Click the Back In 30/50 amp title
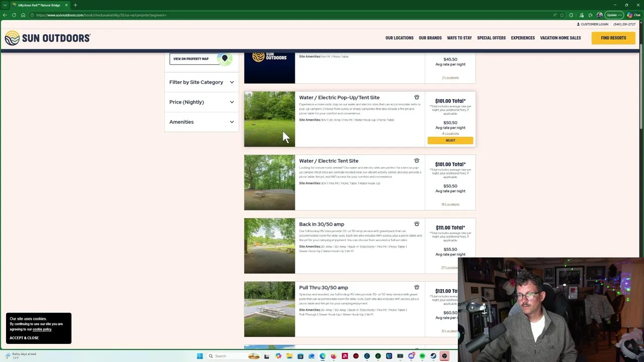 tap(321, 224)
